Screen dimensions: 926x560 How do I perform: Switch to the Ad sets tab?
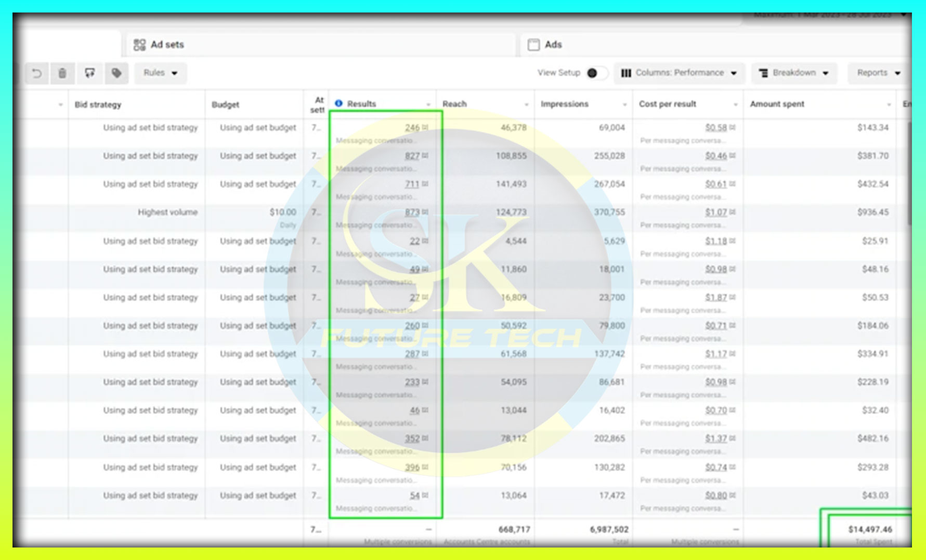click(x=167, y=45)
